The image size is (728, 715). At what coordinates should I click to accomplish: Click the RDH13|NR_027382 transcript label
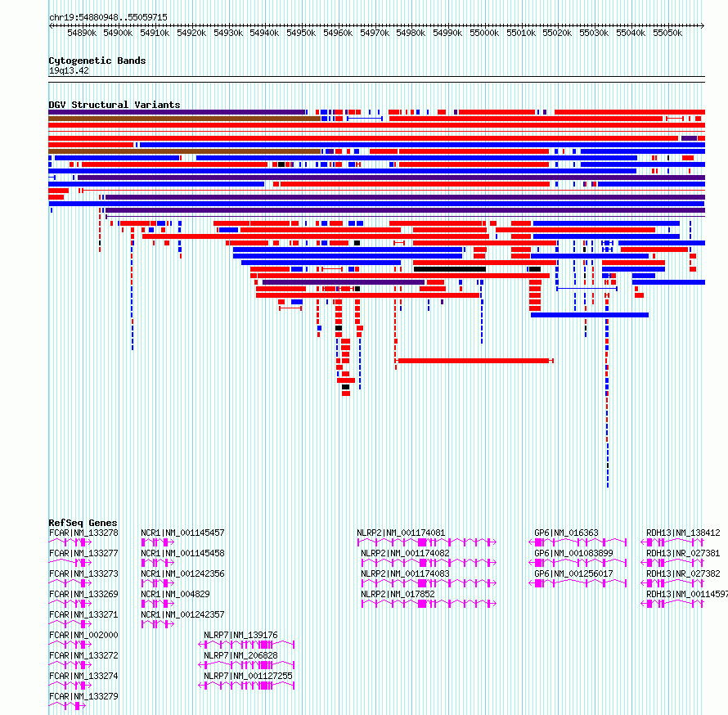point(684,573)
